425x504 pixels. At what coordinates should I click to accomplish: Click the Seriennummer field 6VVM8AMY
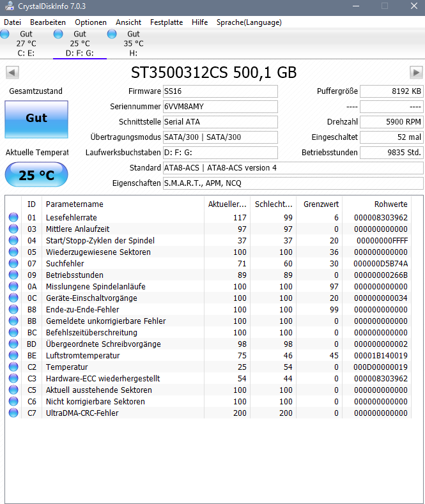220,107
